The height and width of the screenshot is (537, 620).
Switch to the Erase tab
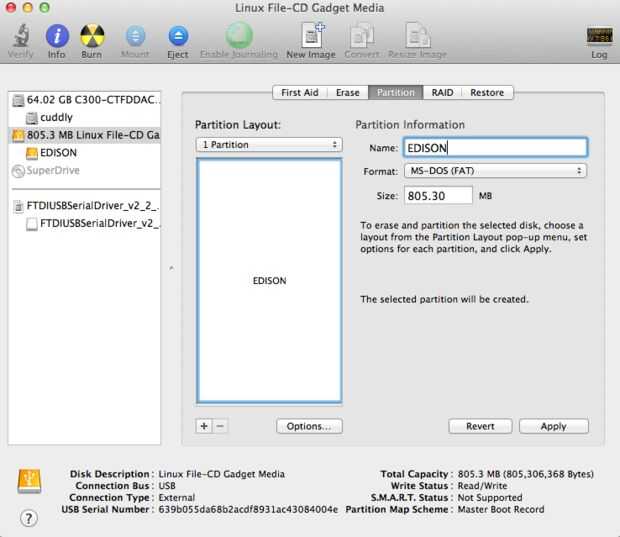348,93
